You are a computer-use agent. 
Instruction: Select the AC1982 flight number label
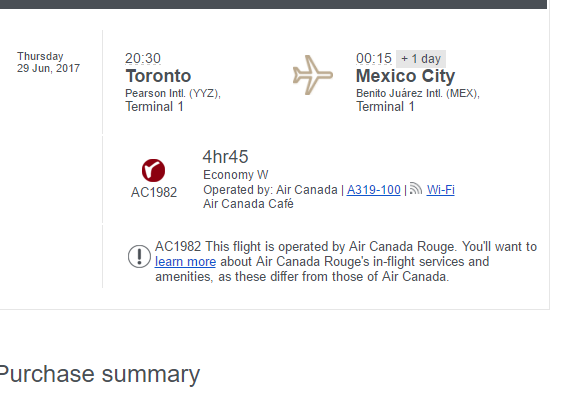154,192
